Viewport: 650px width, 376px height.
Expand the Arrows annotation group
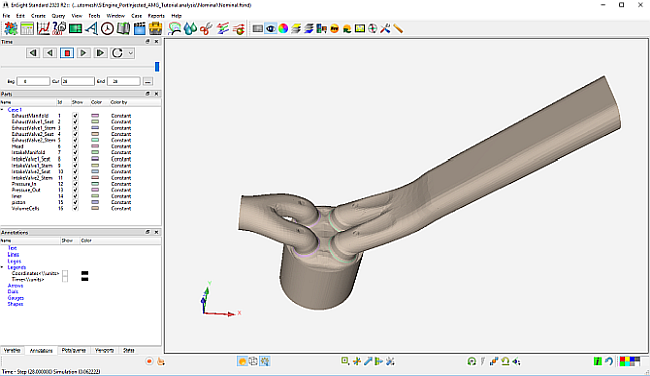click(x=15, y=286)
